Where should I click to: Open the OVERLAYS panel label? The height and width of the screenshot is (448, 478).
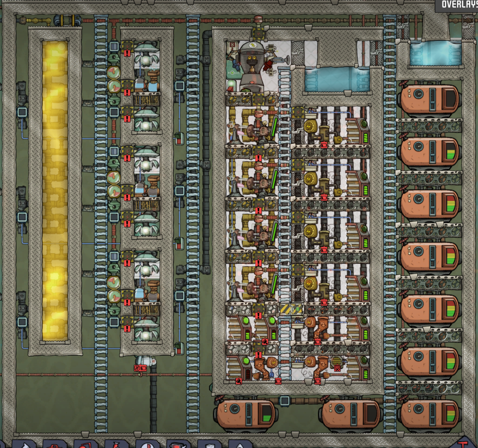pyautogui.click(x=459, y=4)
